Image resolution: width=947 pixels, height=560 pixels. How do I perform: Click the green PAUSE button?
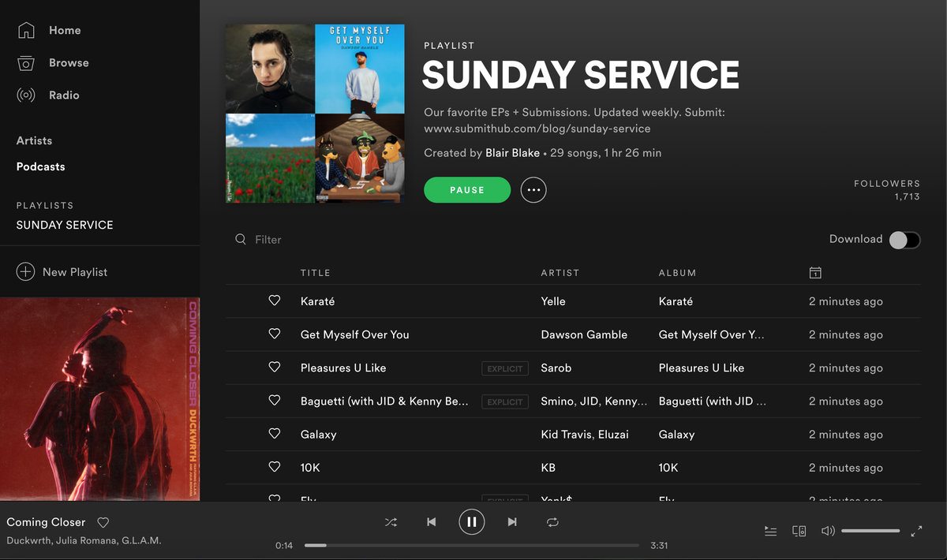[x=467, y=190]
